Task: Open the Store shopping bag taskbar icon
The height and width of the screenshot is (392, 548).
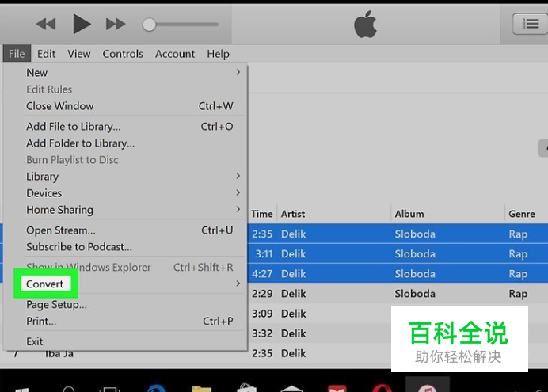Action: point(246,387)
